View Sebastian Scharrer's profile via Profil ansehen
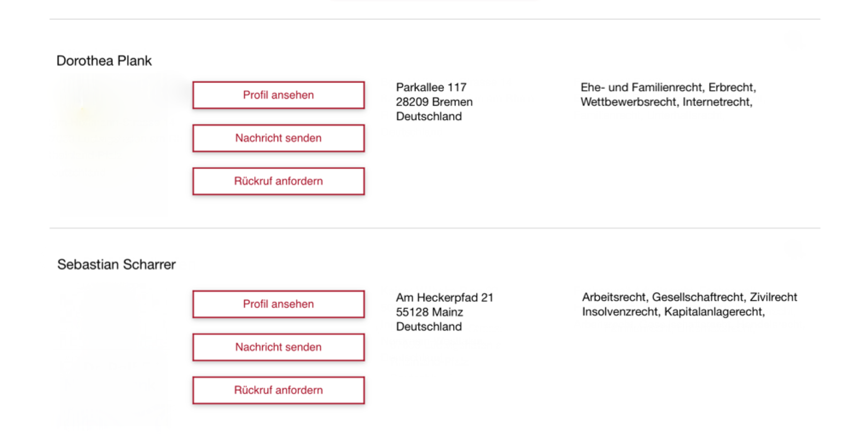The image size is (868, 434). pos(278,304)
